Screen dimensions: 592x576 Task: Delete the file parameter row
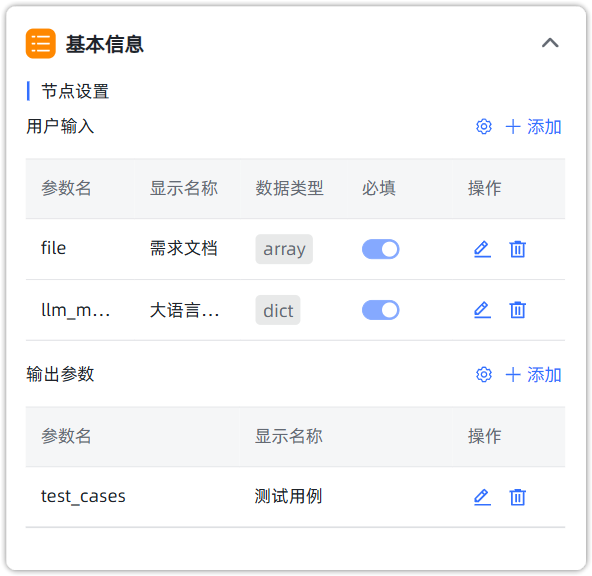[x=517, y=249]
